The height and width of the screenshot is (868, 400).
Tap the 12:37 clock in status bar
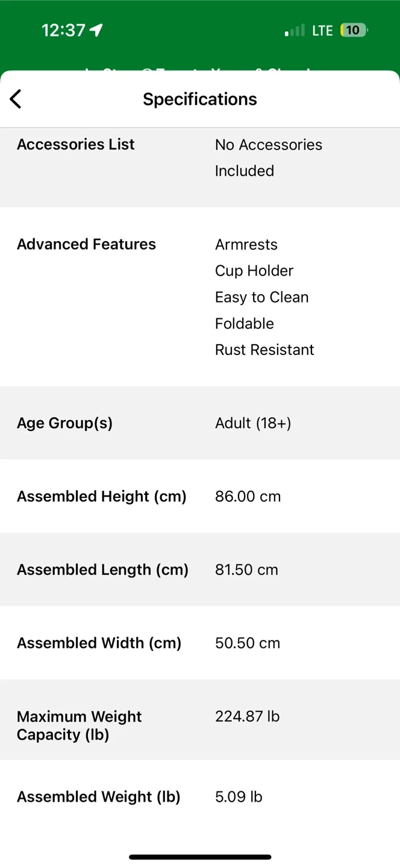pyautogui.click(x=63, y=30)
